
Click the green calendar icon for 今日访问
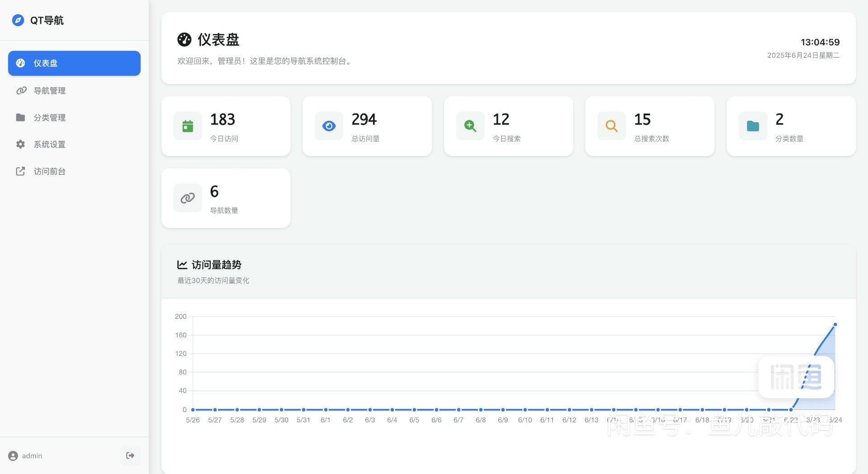[188, 126]
